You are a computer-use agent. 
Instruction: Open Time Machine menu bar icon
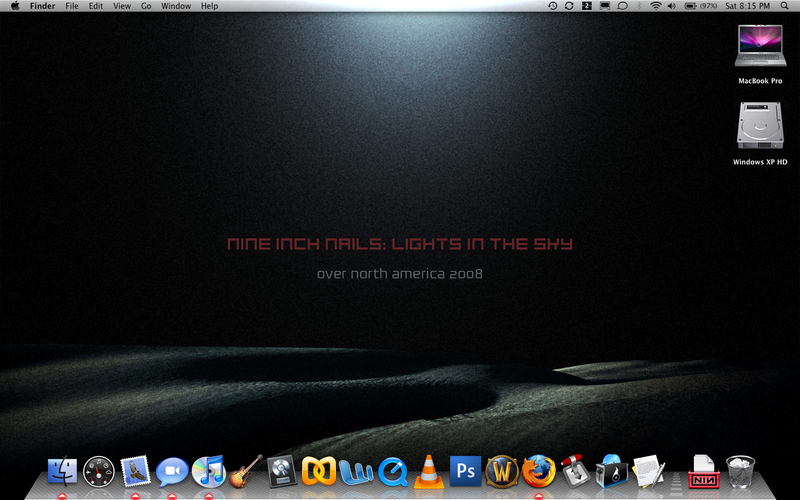[553, 6]
